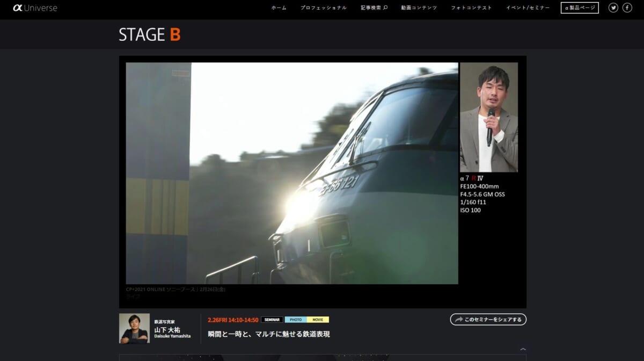The width and height of the screenshot is (644, 361).
Task: Click Daisuke Yamashita's profile photo
Action: click(134, 328)
